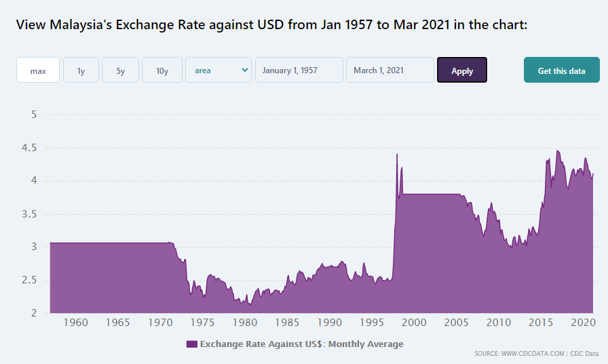The image size is (608, 364).
Task: Edit the March 1, 2021 end date
Action: point(390,70)
